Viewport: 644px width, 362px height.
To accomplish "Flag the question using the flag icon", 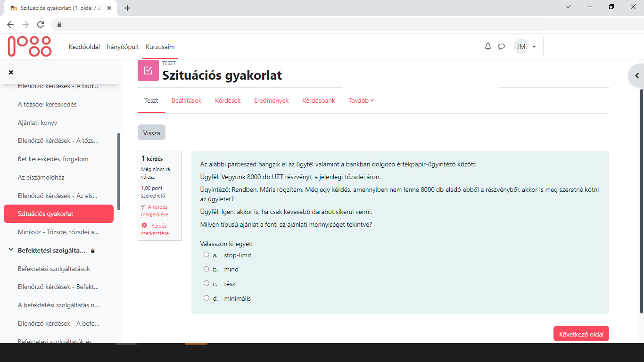I will [x=143, y=207].
